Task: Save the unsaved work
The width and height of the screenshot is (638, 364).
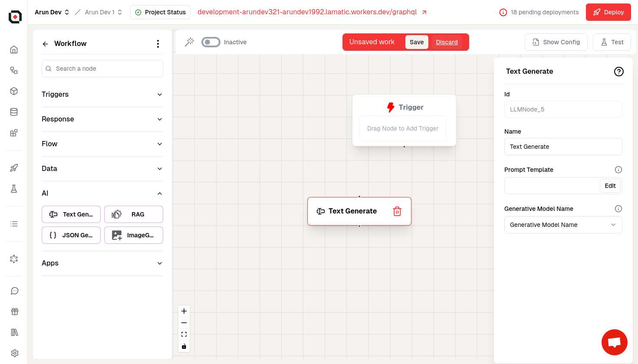Action: click(416, 42)
